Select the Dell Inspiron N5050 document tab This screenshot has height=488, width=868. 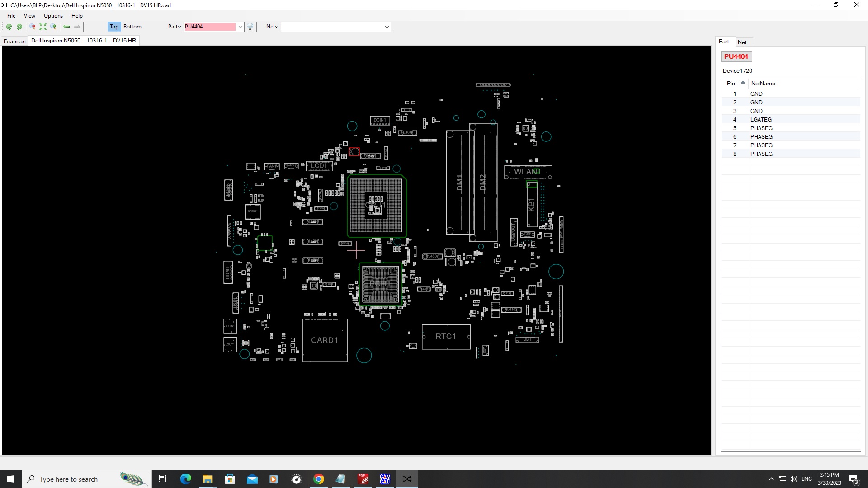tap(84, 41)
